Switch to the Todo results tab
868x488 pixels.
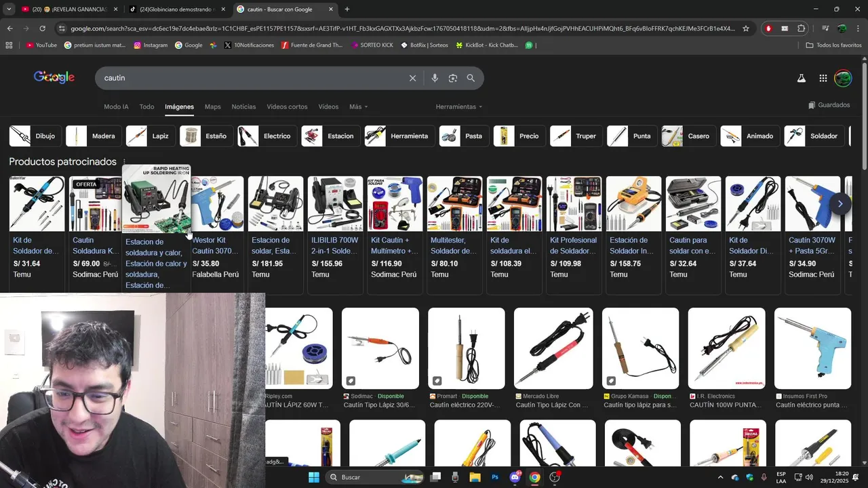point(146,106)
